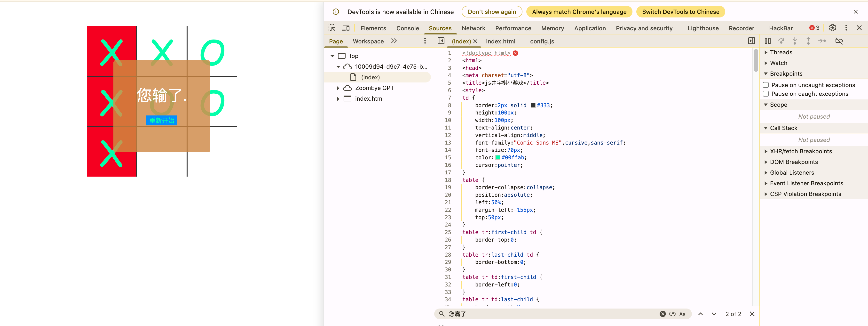
Task: Hide the debugger sidebar icon
Action: point(751,41)
